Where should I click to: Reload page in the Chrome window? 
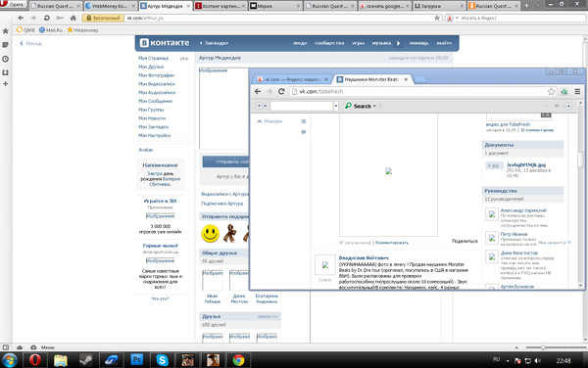(281, 91)
